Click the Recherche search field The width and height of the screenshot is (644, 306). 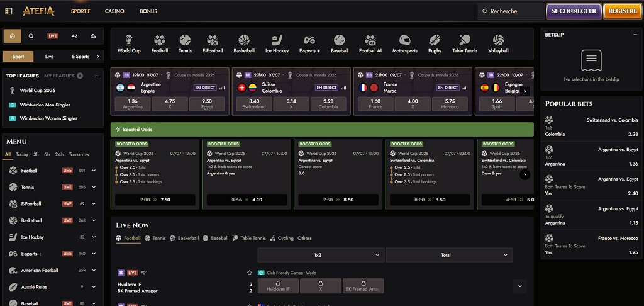(511, 11)
